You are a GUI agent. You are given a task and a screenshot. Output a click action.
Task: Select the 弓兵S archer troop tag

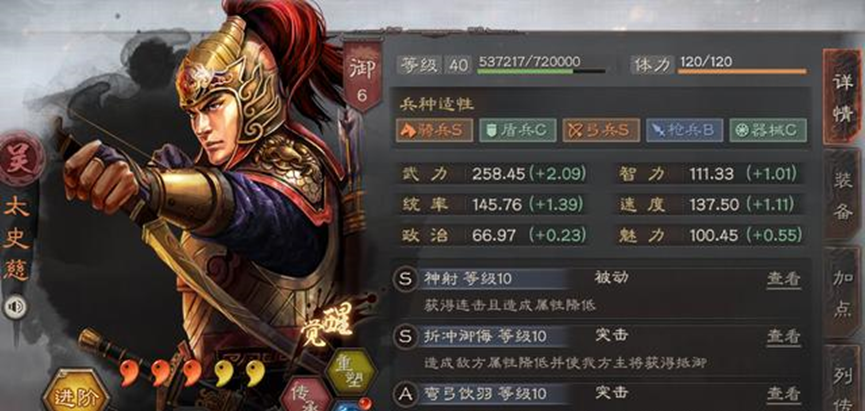(x=601, y=130)
